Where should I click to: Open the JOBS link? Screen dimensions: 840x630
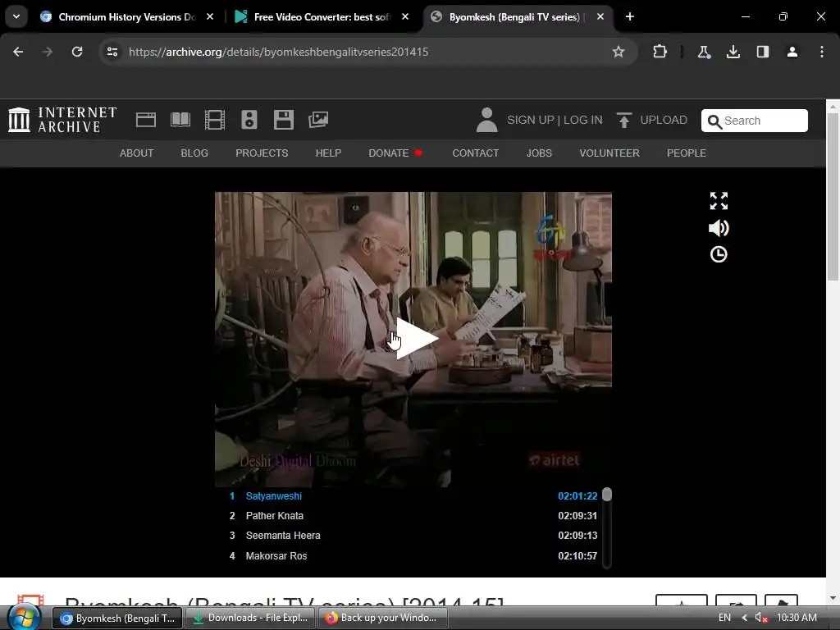[x=539, y=153]
